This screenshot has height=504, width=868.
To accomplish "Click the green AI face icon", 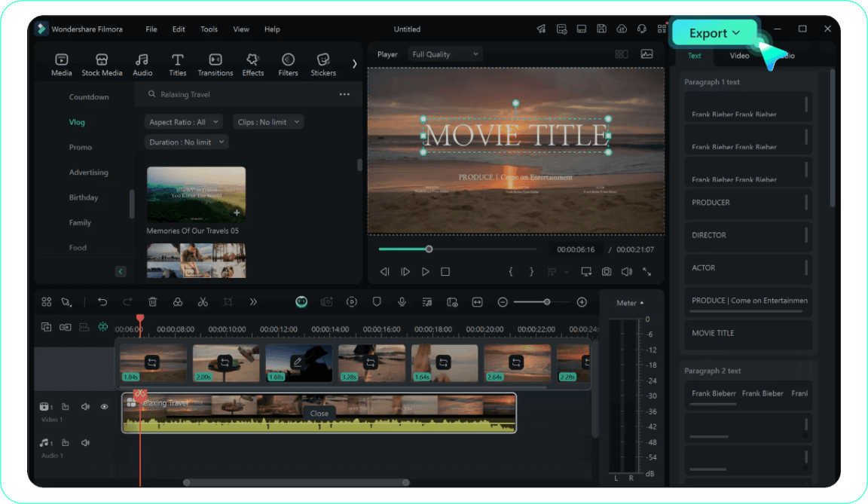I will (301, 301).
